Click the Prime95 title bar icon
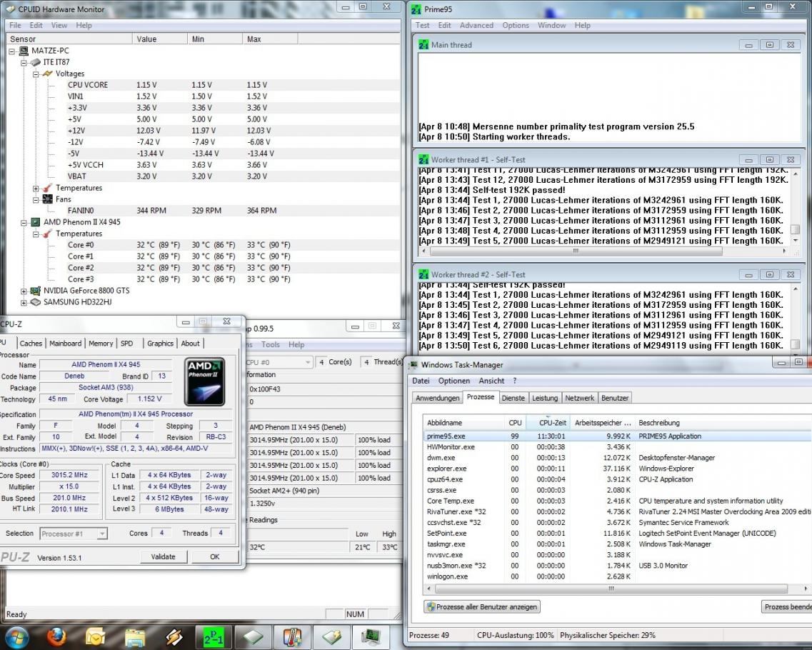Viewport: 812px width, 650px height. click(416, 9)
